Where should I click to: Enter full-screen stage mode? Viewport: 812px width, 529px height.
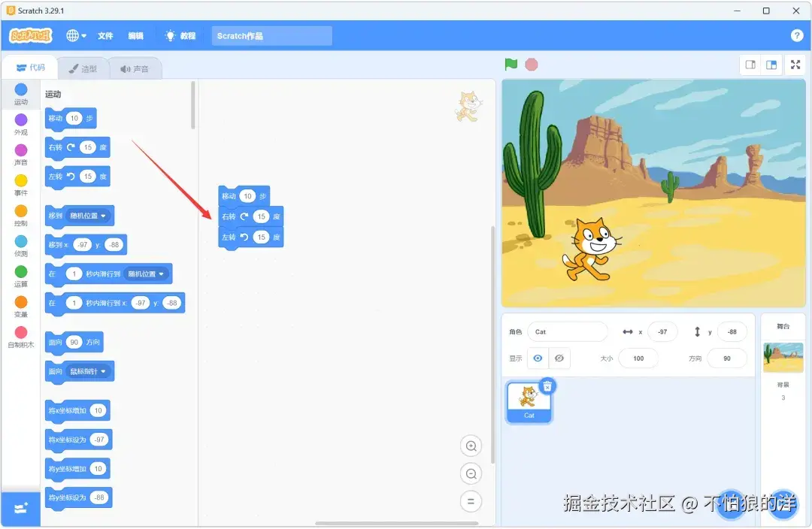click(x=795, y=65)
